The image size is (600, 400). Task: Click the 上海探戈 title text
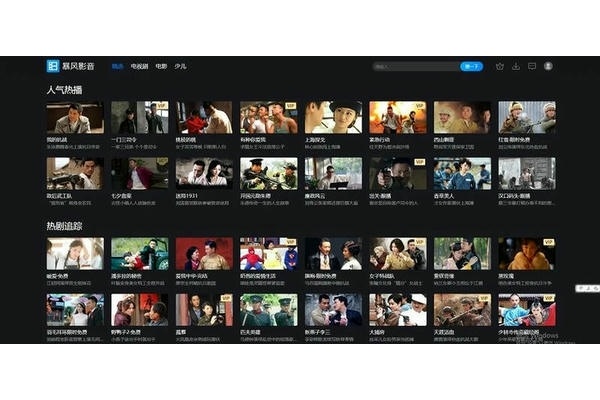(315, 140)
